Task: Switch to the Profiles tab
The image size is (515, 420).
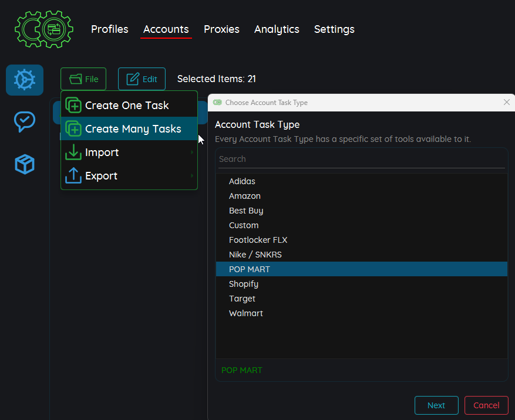Action: (110, 29)
